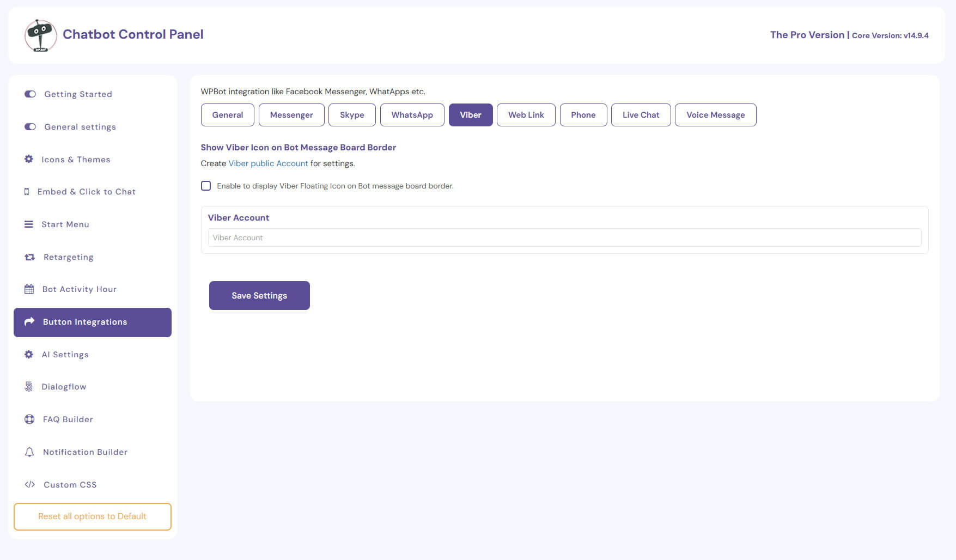Open the Live Chat tab
Image resolution: width=956 pixels, height=560 pixels.
coord(641,115)
